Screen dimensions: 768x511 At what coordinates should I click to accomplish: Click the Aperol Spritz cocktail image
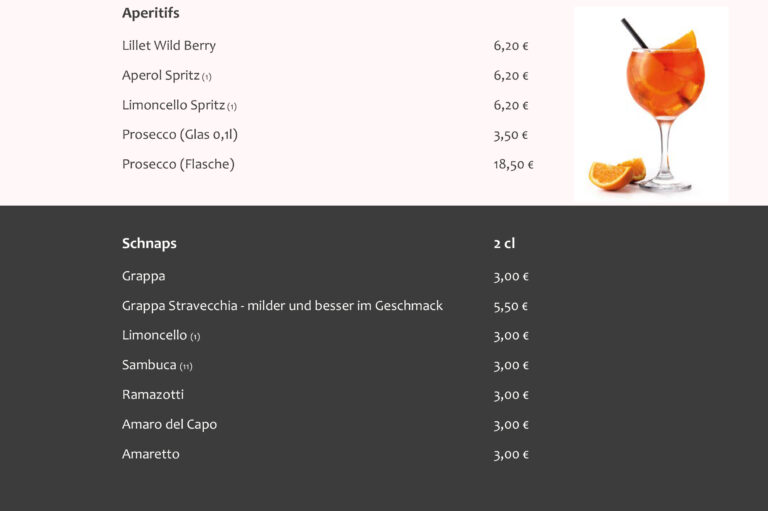pyautogui.click(x=651, y=105)
